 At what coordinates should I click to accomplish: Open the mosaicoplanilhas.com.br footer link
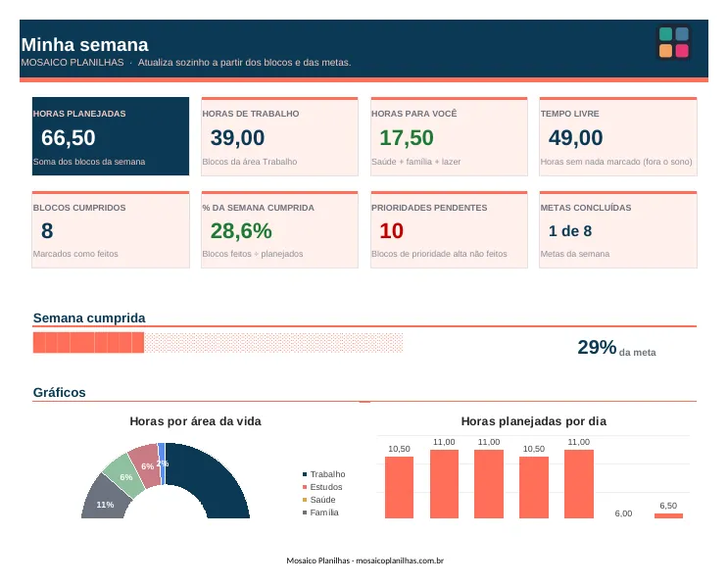(400, 561)
